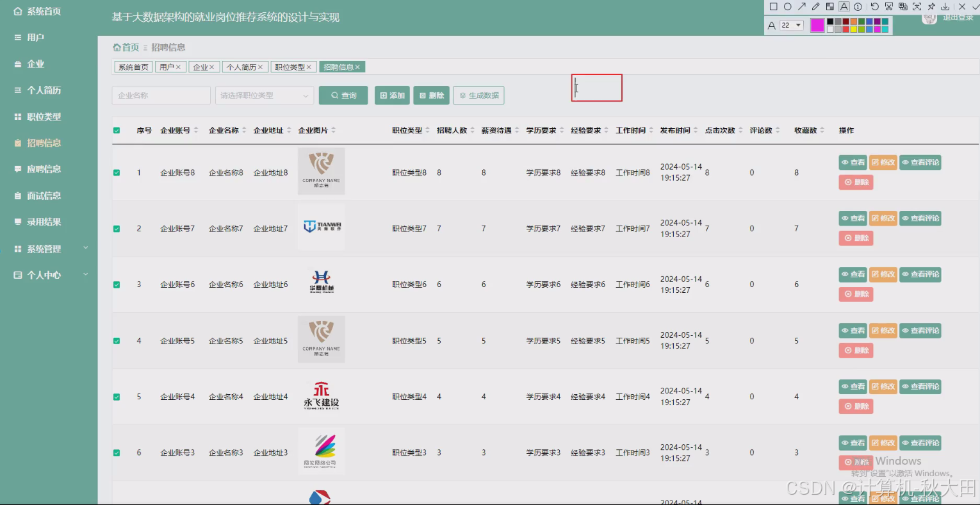
Task: Switch to the 系统首页 tab tag
Action: [x=133, y=67]
